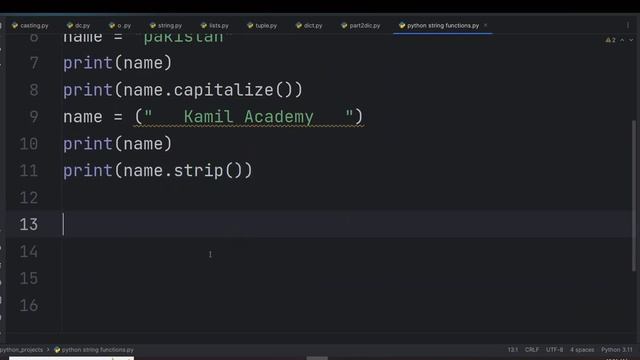Click print keyword on line 11

[88, 171]
